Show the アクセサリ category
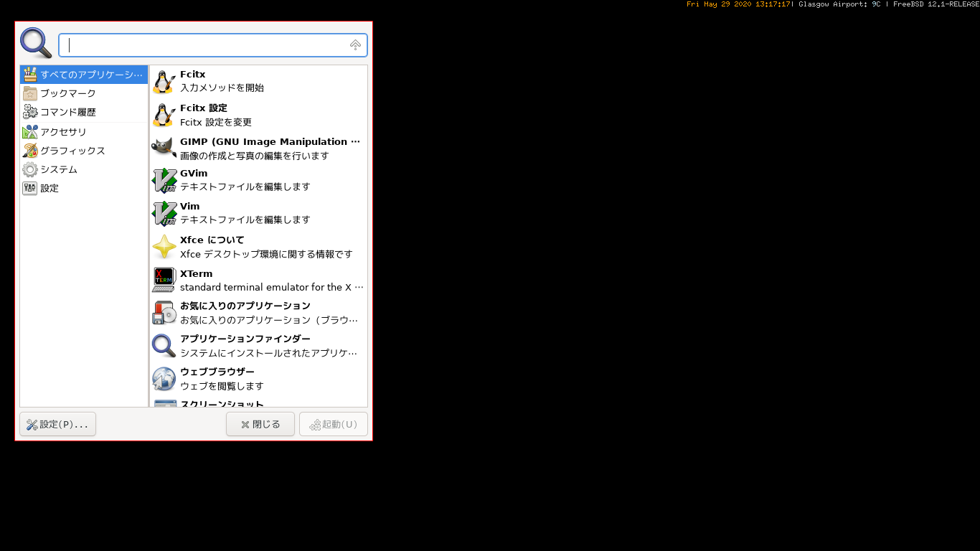The width and height of the screenshot is (980, 551). [x=84, y=132]
